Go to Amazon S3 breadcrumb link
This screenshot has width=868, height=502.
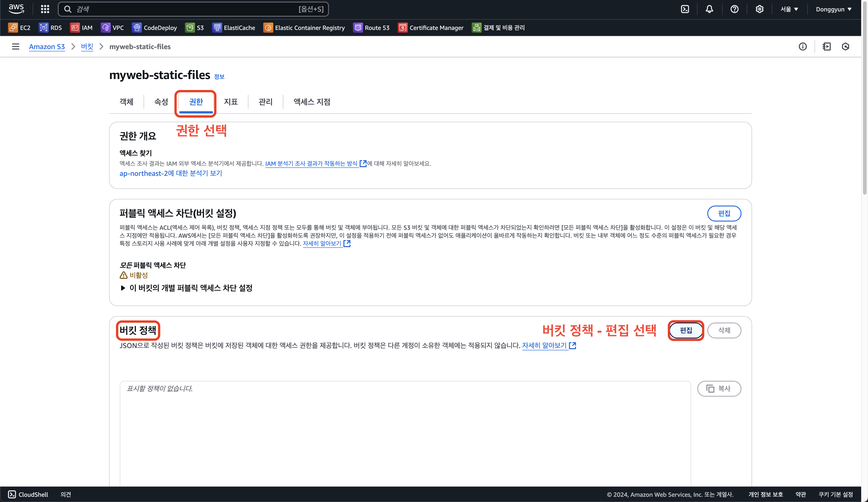47,47
